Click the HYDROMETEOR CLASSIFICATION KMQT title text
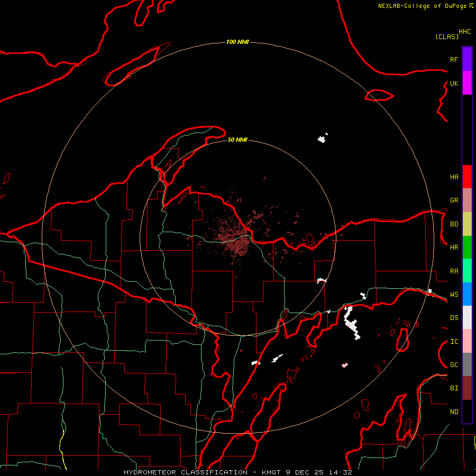The height and width of the screenshot is (476, 476). coord(237,472)
